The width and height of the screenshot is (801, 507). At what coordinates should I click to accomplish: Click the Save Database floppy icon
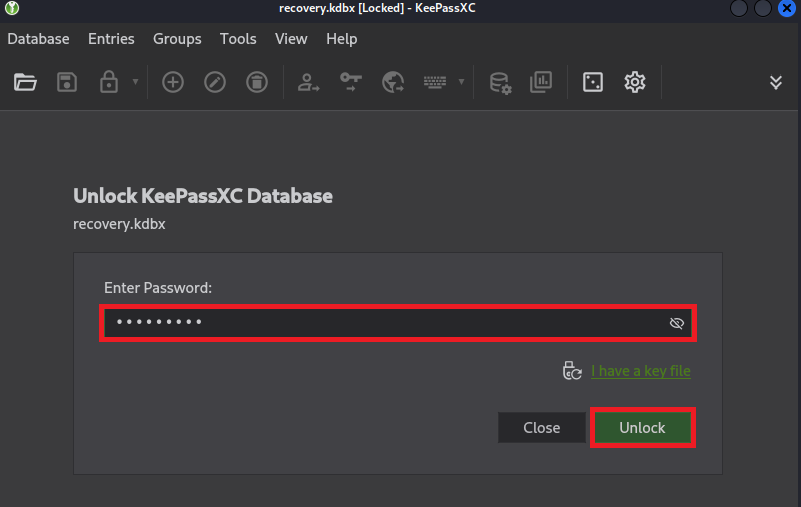[67, 82]
